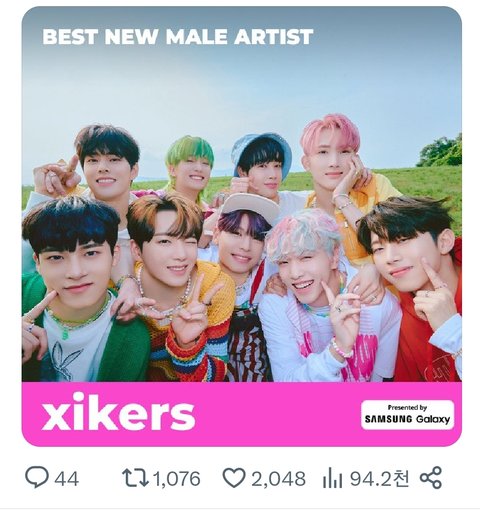
Task: Click the reply speech bubble icon
Action: click(37, 477)
